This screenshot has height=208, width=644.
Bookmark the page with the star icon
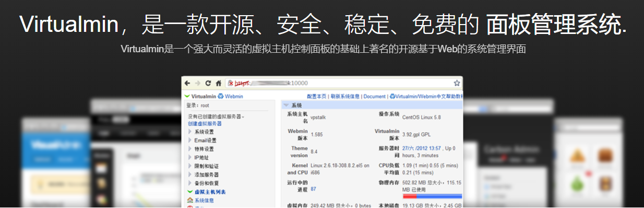(x=457, y=83)
